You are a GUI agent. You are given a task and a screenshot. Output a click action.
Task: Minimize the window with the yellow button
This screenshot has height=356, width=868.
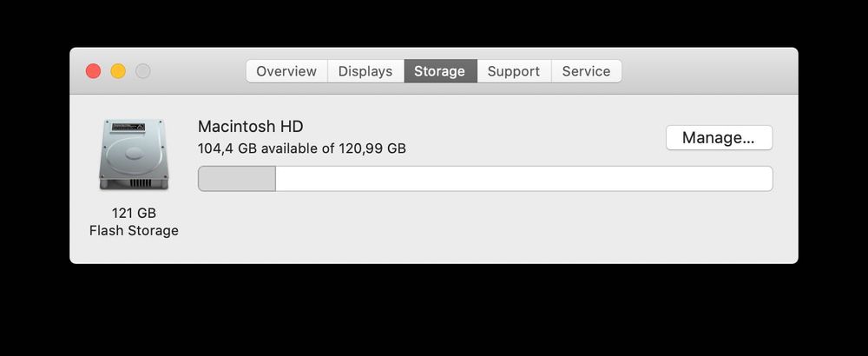point(118,71)
